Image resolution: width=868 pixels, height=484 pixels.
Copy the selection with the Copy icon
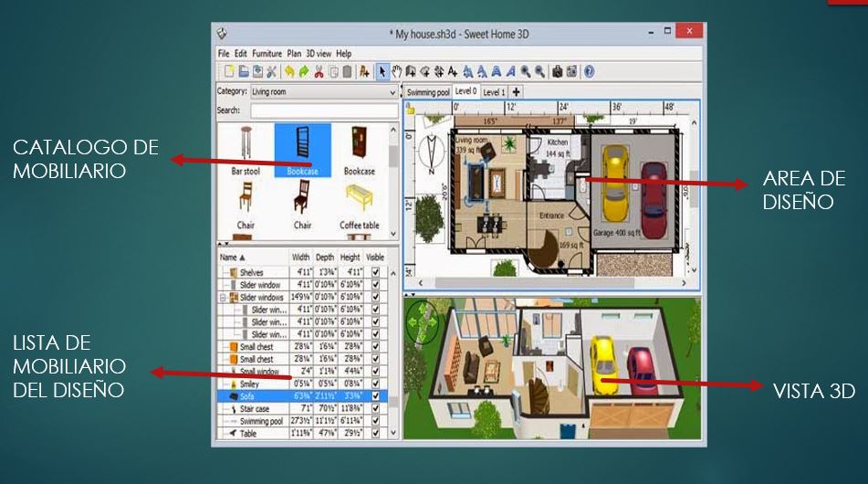click(x=333, y=71)
